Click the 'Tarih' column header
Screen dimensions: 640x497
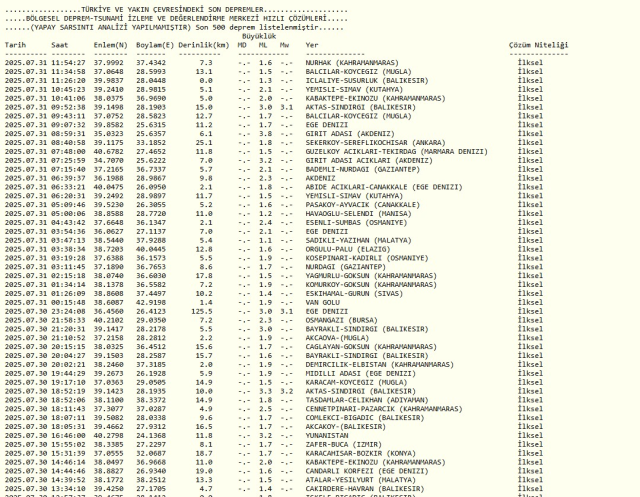[15, 45]
